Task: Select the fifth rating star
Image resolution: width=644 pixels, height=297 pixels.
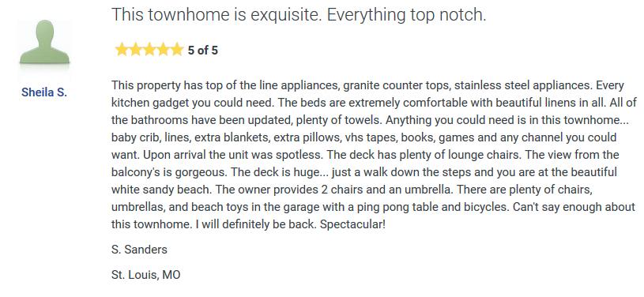Action: click(x=176, y=50)
